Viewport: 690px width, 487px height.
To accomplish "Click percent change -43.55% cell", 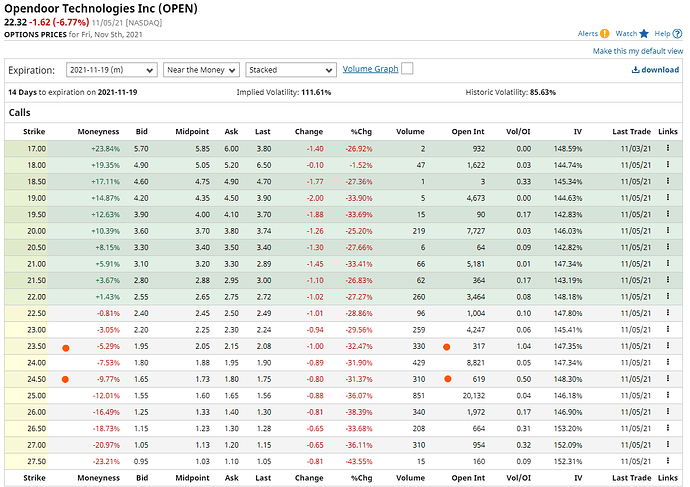I will (359, 461).
